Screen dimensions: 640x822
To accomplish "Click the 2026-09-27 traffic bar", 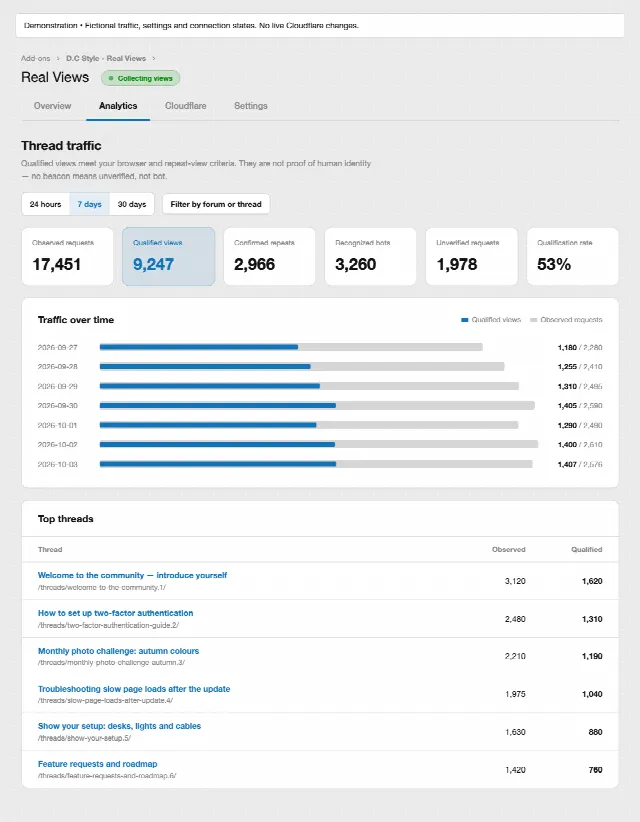I will coord(291,347).
